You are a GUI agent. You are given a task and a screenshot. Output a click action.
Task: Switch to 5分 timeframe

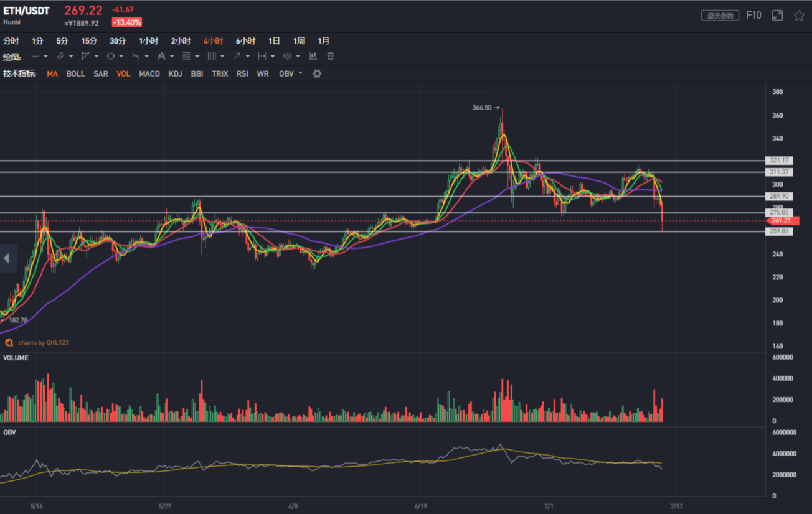[62, 41]
